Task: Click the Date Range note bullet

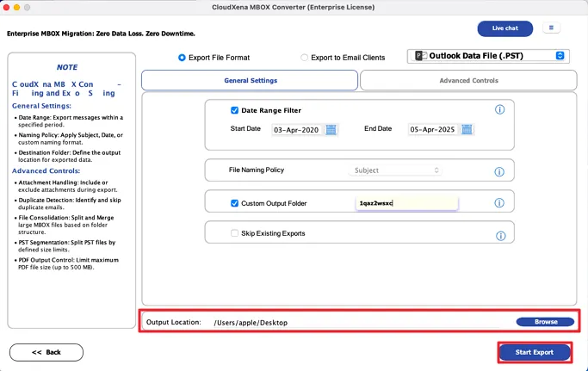Action: tap(71, 121)
